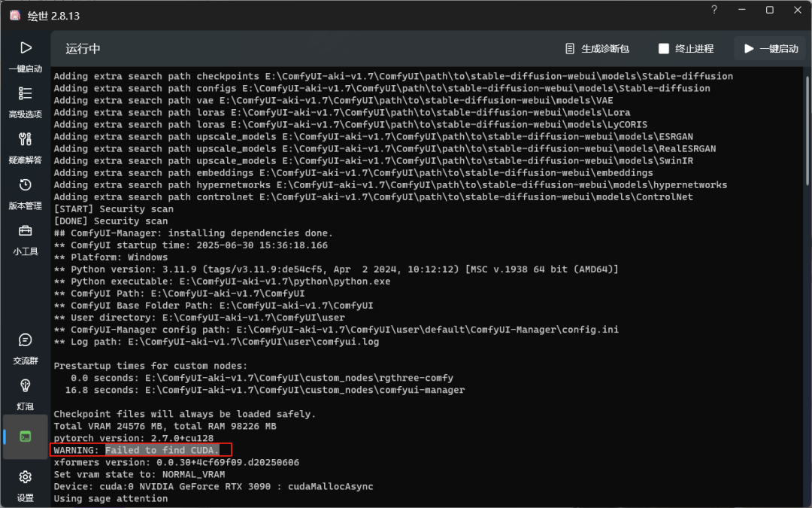812x508 pixels.
Task: Open the 版本管理 version manager
Action: (x=25, y=192)
